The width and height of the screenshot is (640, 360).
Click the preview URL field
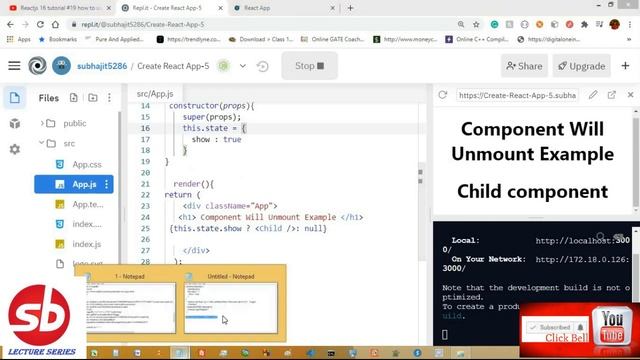517,95
